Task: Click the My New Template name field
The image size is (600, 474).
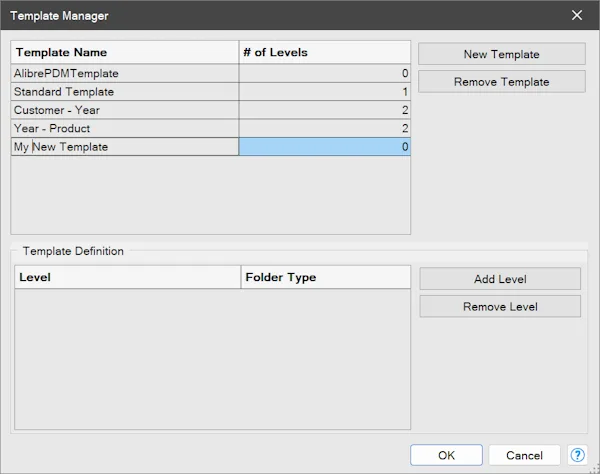Action: coord(125,147)
